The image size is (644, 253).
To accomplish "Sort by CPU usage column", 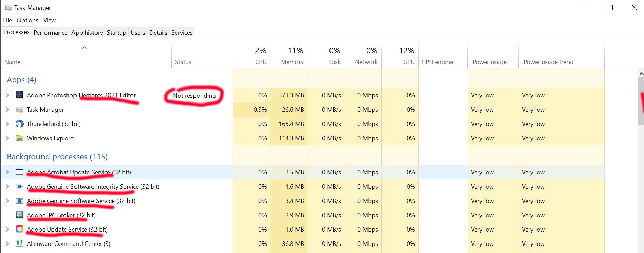I will click(x=252, y=57).
